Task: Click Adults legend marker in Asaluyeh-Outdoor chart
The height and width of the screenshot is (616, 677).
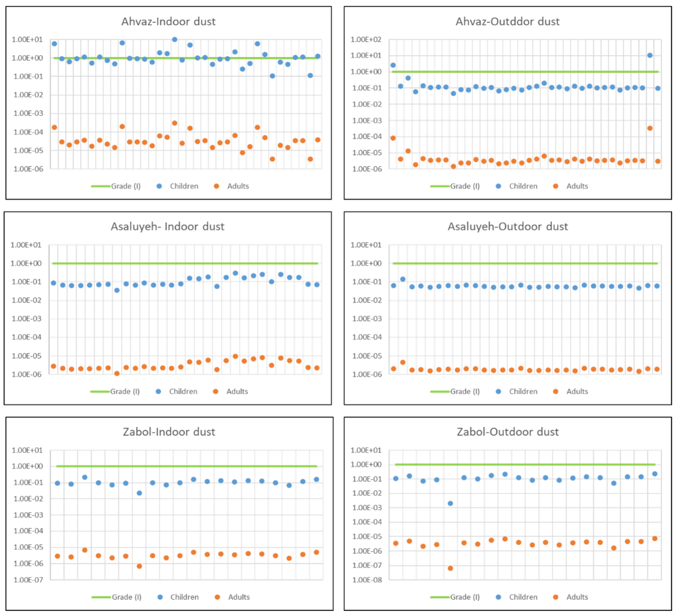Action: (x=555, y=391)
